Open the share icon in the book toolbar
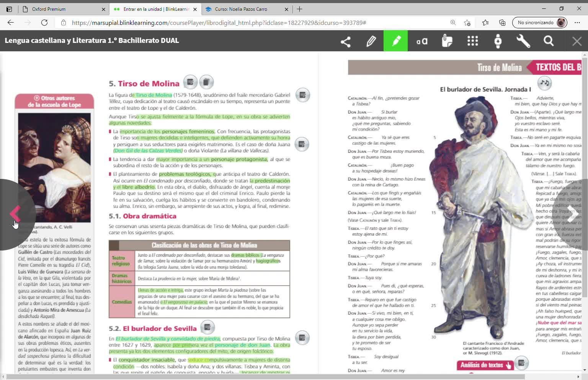This screenshot has height=380, width=588. [x=345, y=41]
